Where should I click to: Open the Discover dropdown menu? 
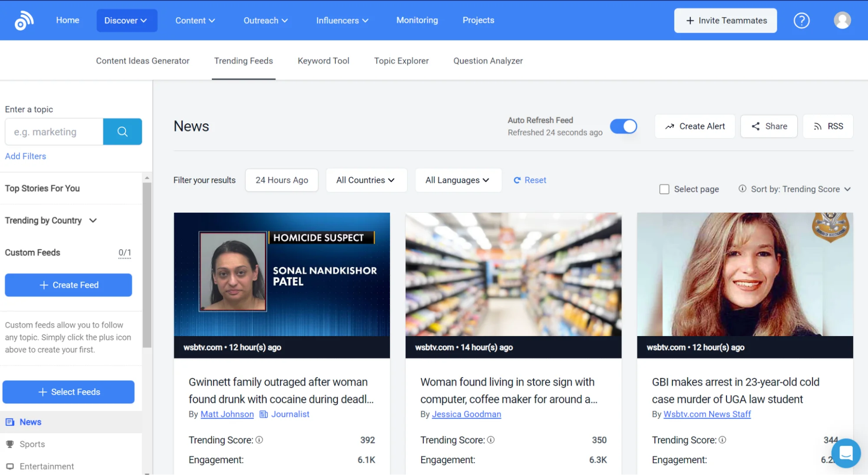127,20
